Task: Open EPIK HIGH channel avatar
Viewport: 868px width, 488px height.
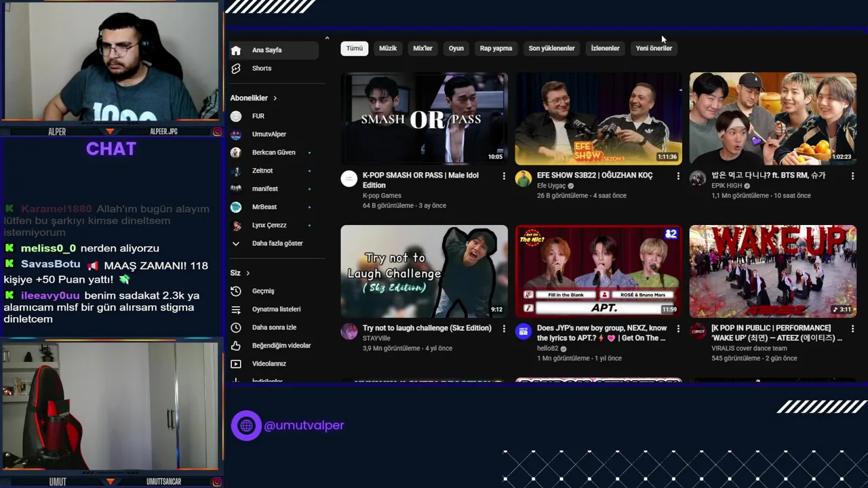Action: click(x=698, y=179)
